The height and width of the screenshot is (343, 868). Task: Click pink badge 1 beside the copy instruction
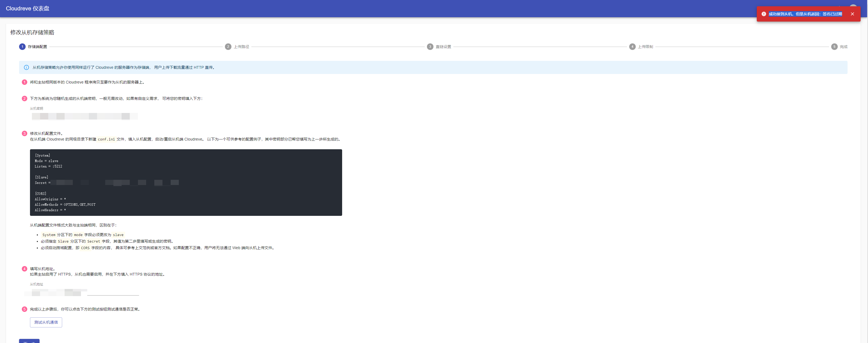[x=24, y=82]
